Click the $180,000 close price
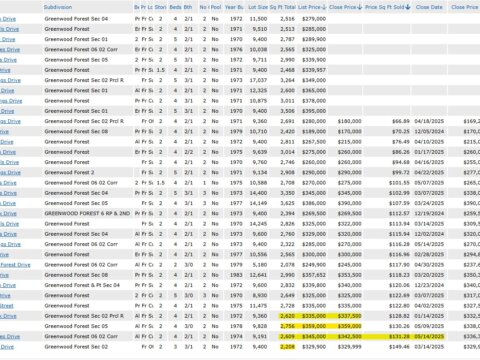The width and height of the screenshot is (480, 360). click(350, 121)
